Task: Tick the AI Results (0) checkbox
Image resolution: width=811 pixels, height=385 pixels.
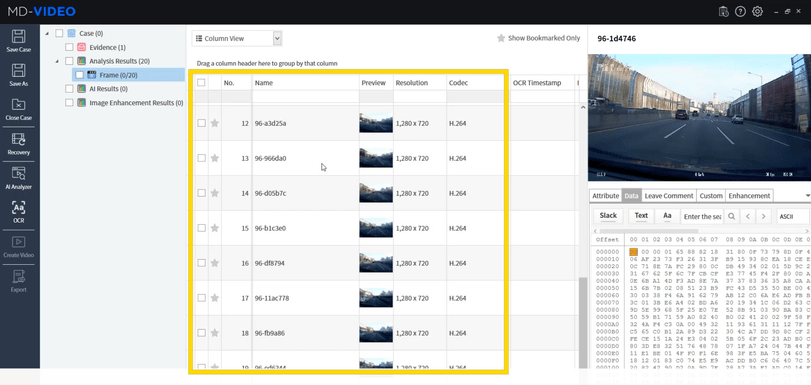Action: pyautogui.click(x=69, y=88)
